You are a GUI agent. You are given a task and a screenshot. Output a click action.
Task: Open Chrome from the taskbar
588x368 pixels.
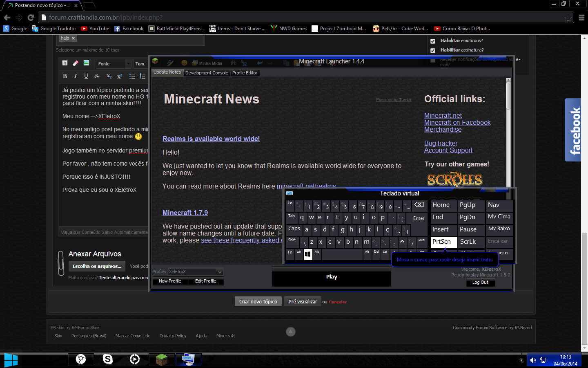tap(81, 359)
